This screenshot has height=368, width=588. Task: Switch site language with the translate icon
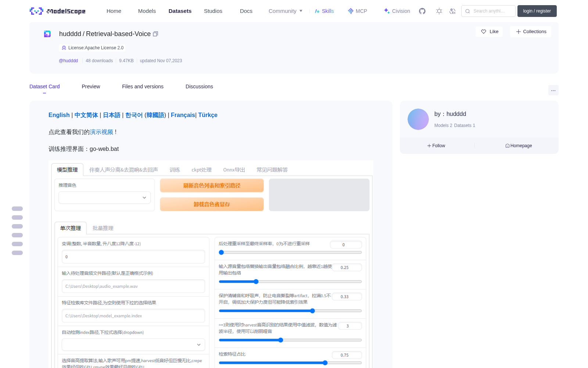(452, 11)
